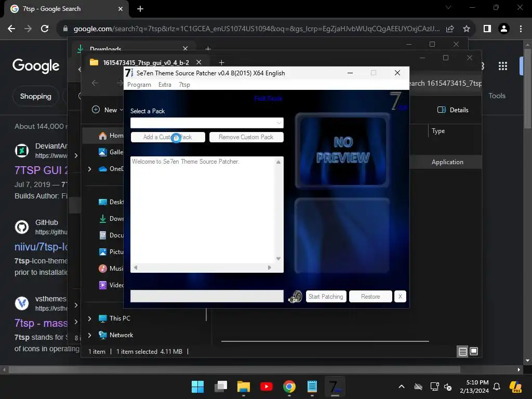Expand the This PC tree node
The image size is (532, 399).
(89, 318)
